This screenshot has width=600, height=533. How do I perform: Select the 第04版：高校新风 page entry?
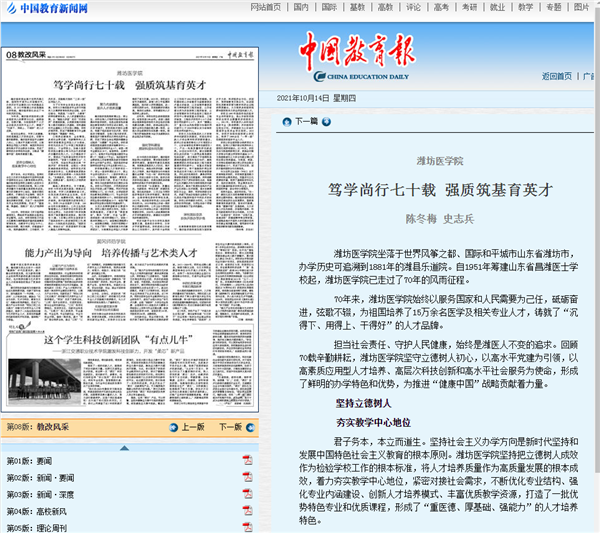42,510
